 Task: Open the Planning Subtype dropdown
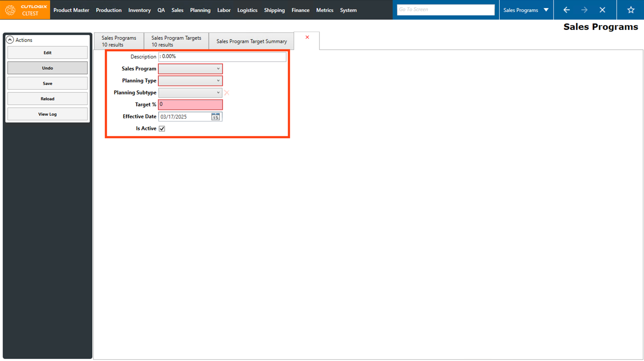point(190,93)
